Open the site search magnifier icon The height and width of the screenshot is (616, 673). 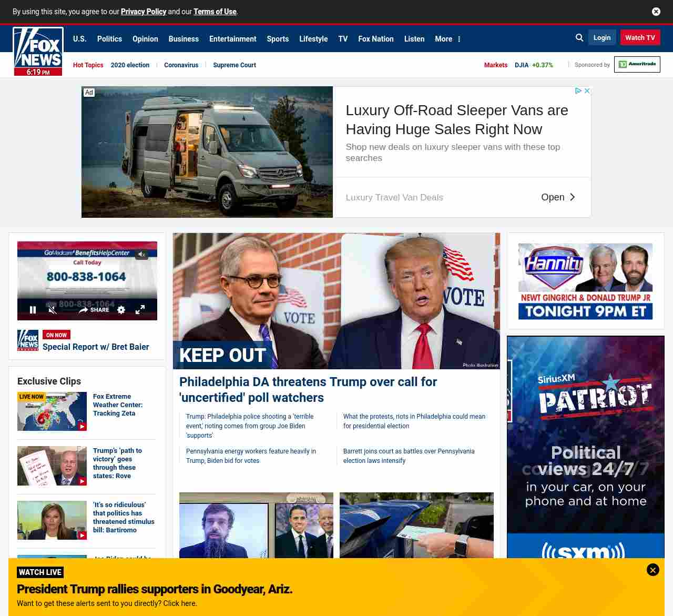pos(579,38)
